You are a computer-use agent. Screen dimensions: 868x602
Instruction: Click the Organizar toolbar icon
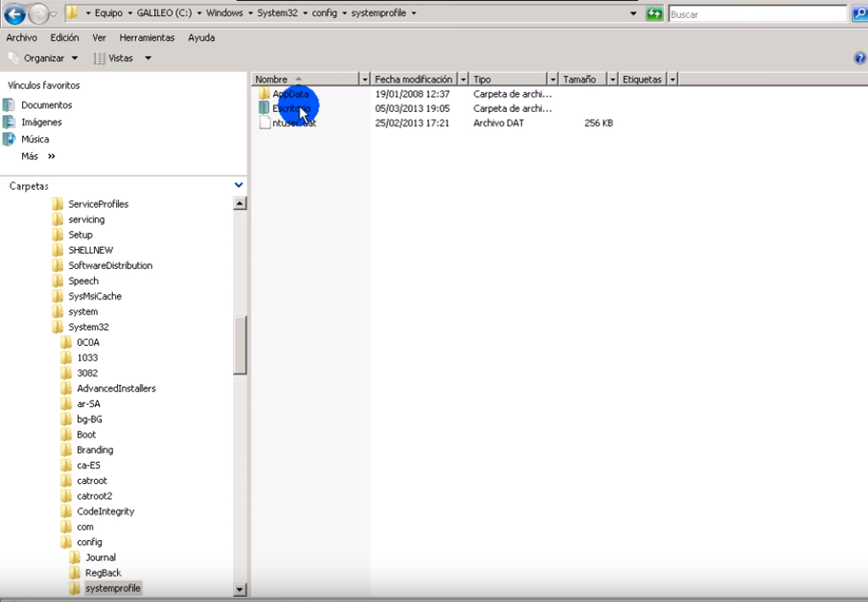point(14,58)
